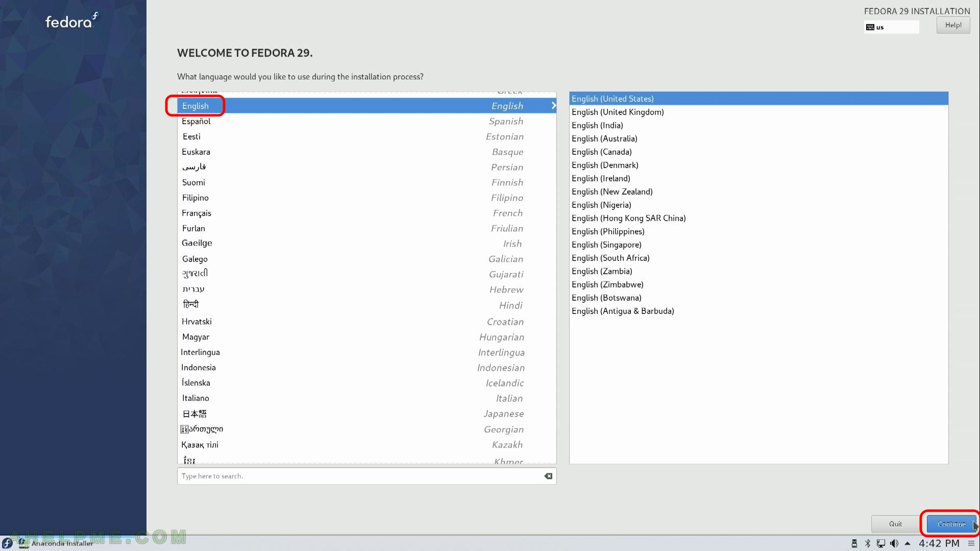Select English (Hong Kong SAR China) locale

[x=758, y=218]
